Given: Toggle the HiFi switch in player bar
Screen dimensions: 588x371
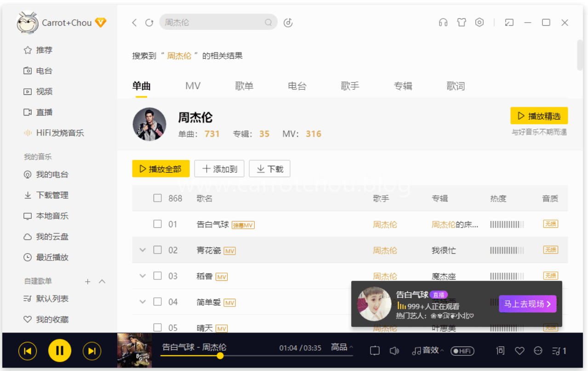Looking at the screenshot, I should [462, 351].
